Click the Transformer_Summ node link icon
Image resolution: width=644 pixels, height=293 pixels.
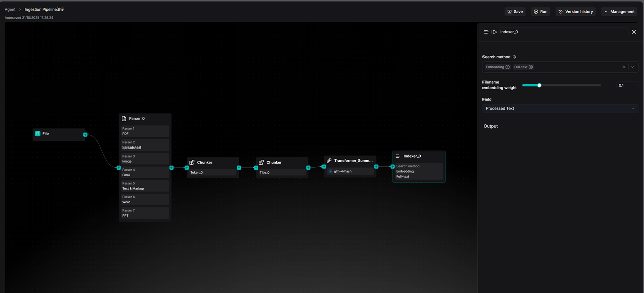329,161
